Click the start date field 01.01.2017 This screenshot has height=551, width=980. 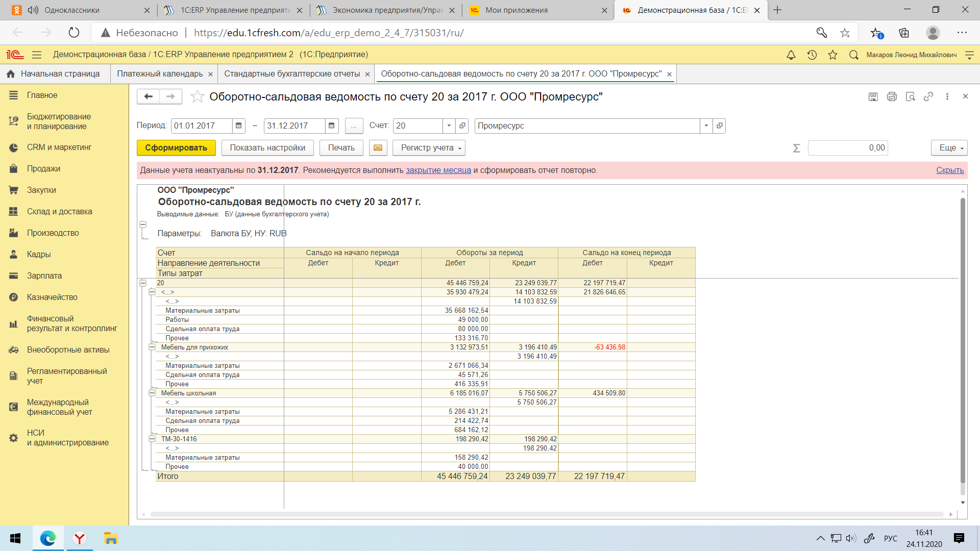[x=202, y=126]
